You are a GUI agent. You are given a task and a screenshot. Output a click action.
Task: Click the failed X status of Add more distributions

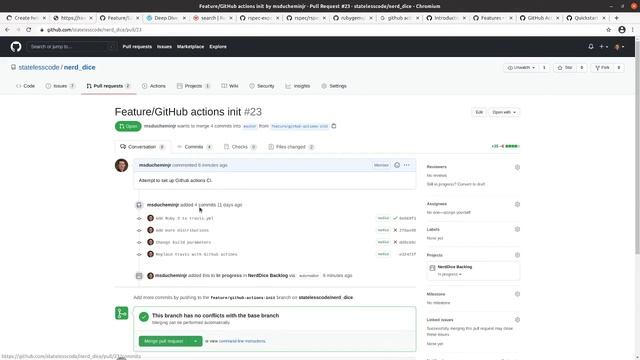pyautogui.click(x=395, y=230)
